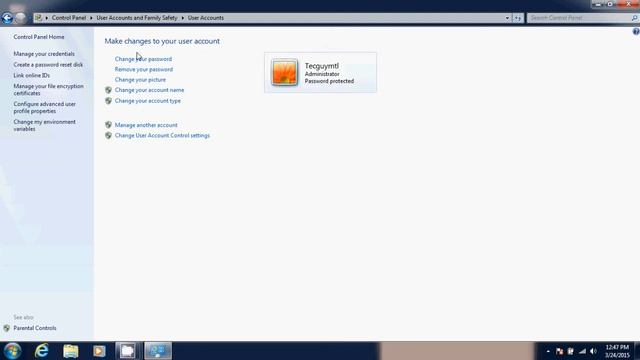Image resolution: width=640 pixels, height=360 pixels.
Task: Open the volume speaker tray icon
Action: click(x=593, y=351)
